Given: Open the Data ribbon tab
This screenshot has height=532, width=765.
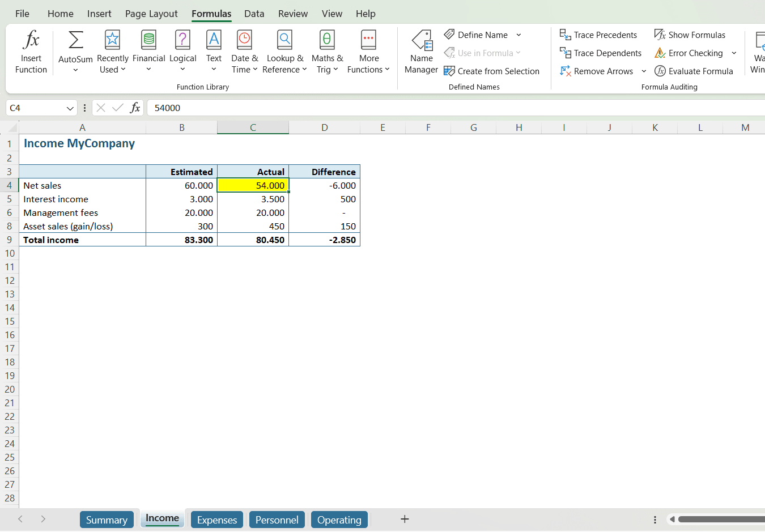Looking at the screenshot, I should [x=254, y=14].
